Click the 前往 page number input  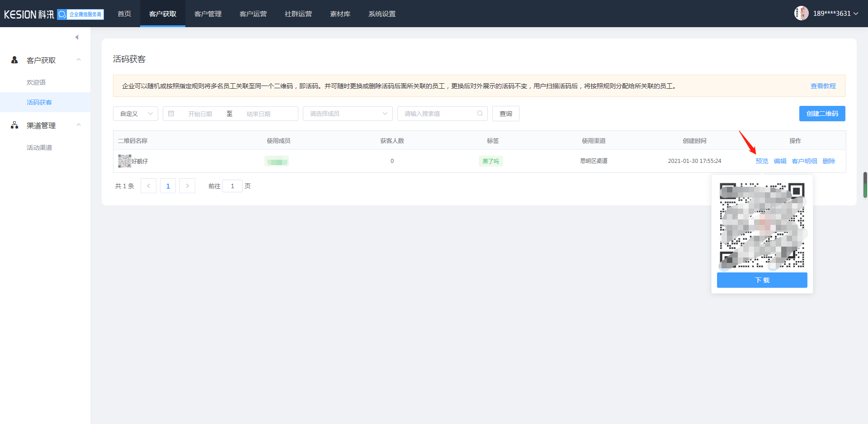coord(232,186)
